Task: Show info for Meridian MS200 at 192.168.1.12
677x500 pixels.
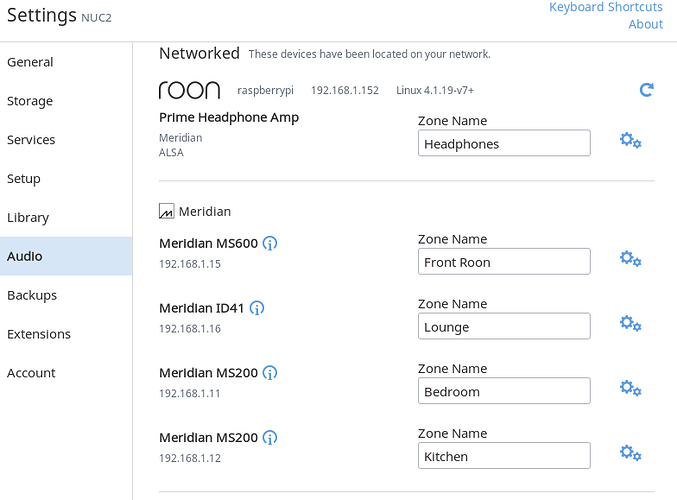Action: [270, 438]
